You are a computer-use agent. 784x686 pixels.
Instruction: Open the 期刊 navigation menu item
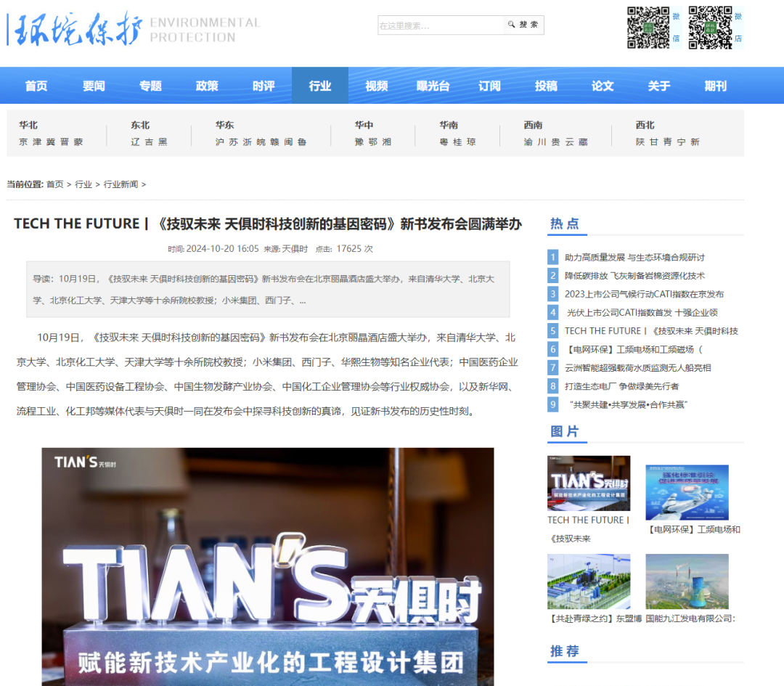715,86
